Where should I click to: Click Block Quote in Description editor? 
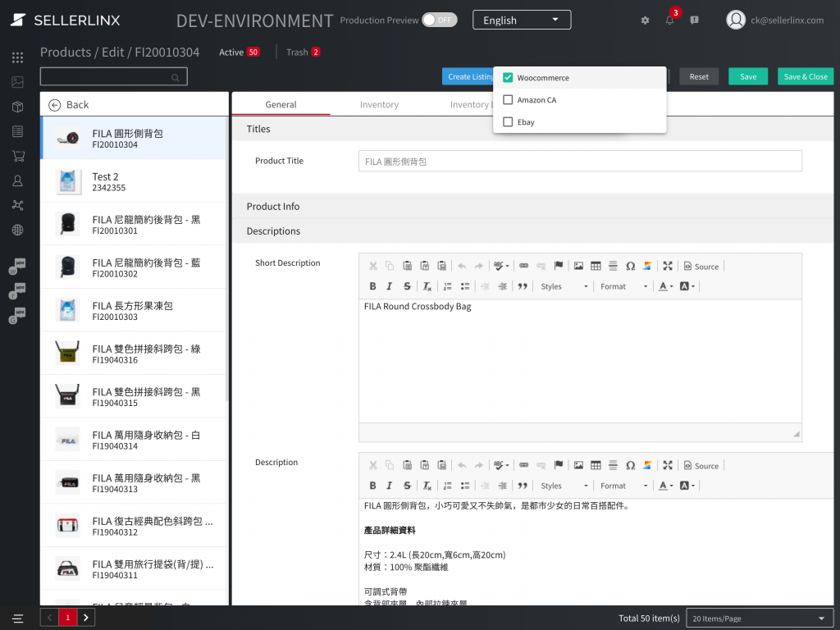(x=523, y=486)
